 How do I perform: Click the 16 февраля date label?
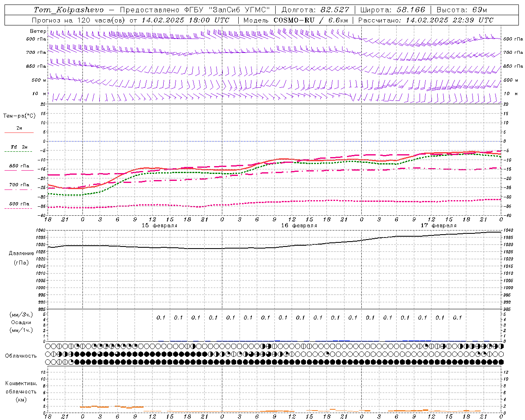click(299, 226)
